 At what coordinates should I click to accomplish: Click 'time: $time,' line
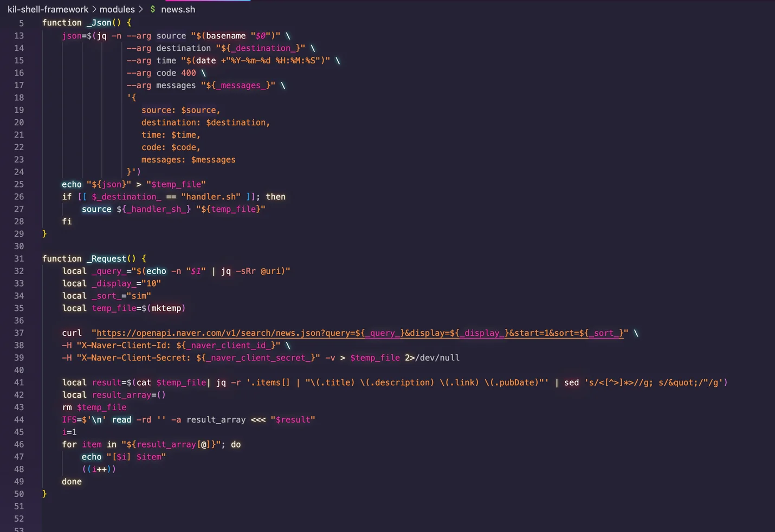coord(171,135)
